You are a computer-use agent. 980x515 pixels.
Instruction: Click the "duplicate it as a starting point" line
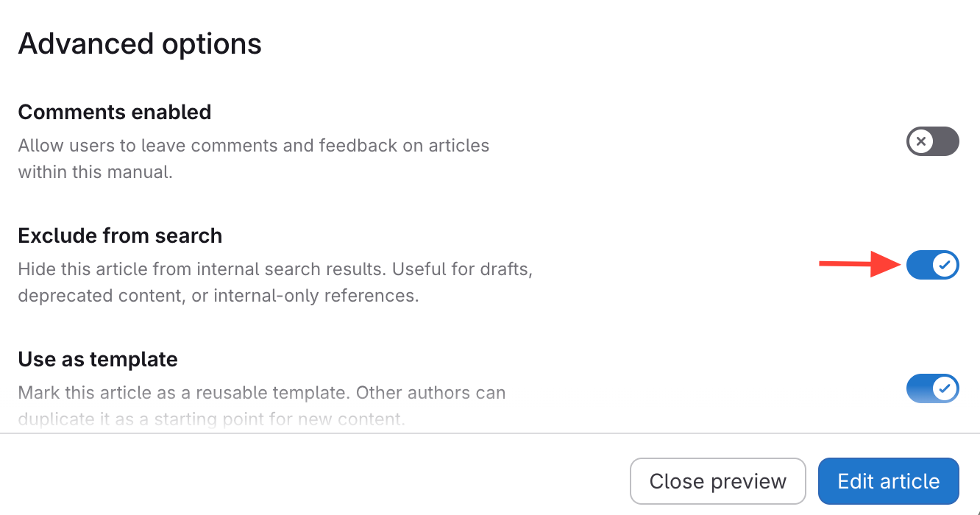(211, 420)
